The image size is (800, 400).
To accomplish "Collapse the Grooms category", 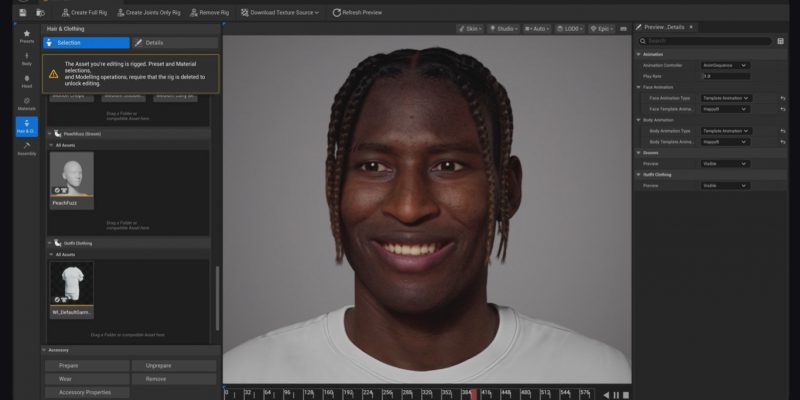I will 638,153.
